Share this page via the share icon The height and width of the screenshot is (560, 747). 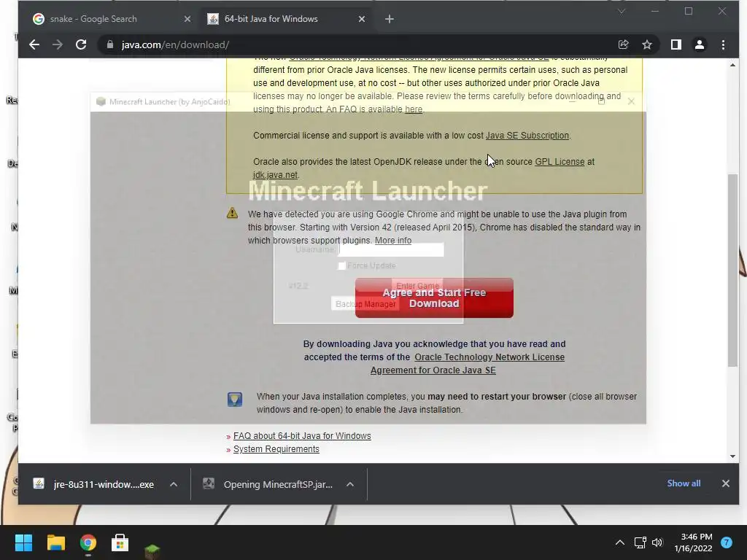[x=623, y=44]
